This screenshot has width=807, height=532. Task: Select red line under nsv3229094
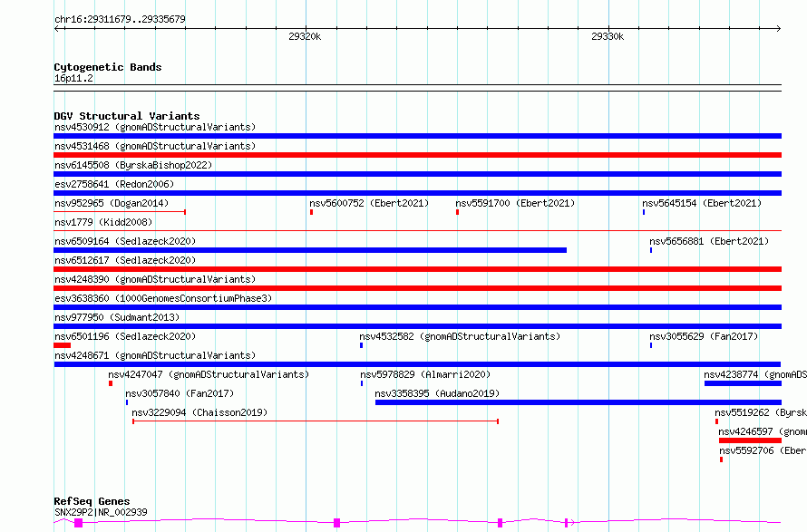tap(316, 421)
